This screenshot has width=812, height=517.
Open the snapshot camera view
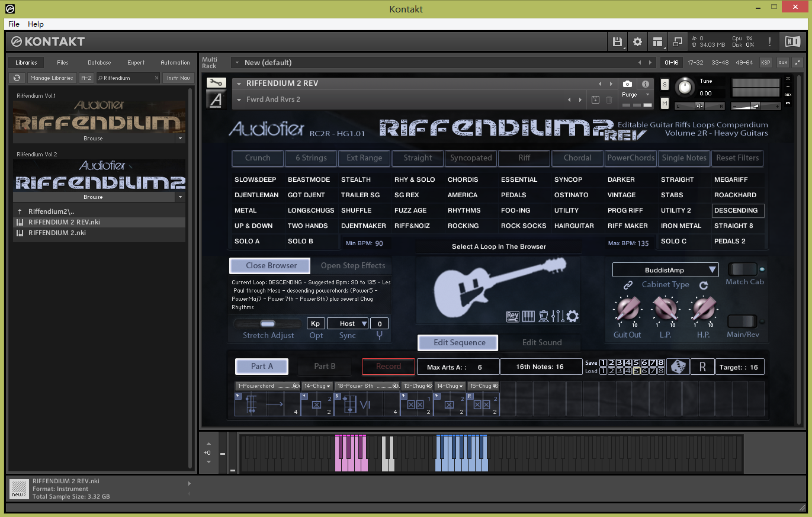coord(627,84)
